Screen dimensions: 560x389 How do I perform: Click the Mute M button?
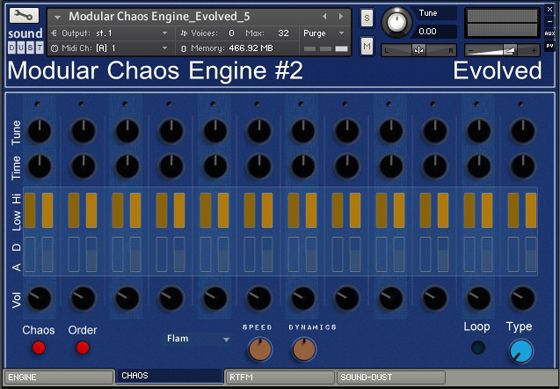pos(367,46)
